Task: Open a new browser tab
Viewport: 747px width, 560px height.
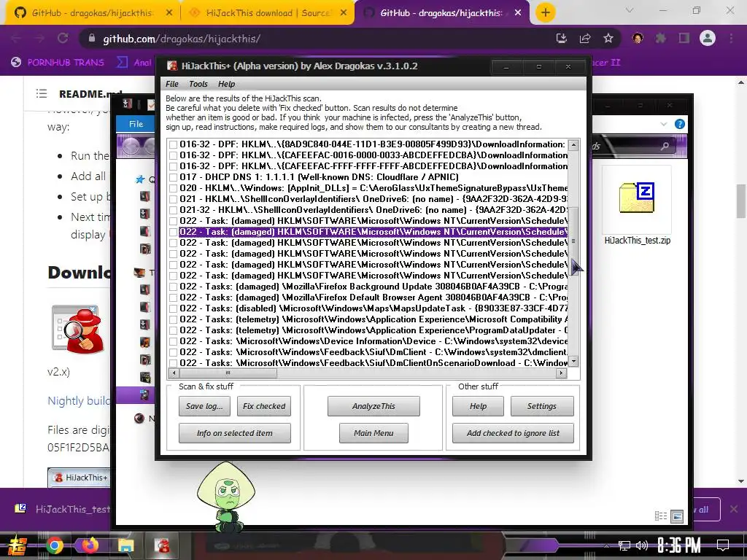Action: point(546,13)
